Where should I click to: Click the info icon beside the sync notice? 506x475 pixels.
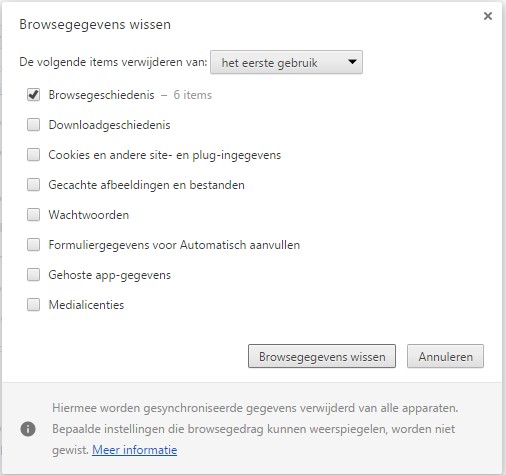[28, 429]
